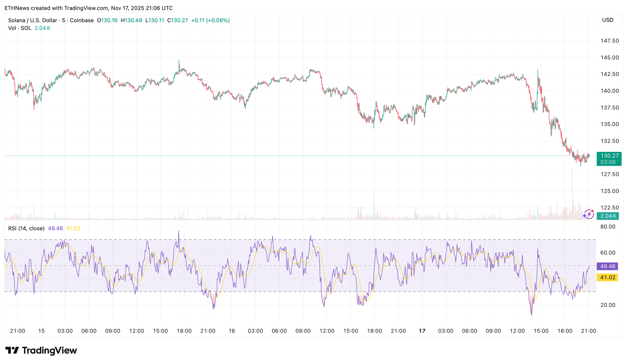This screenshot has width=628, height=364.
Task: Click the yellow 41.02 RSI axis tag
Action: point(608,277)
